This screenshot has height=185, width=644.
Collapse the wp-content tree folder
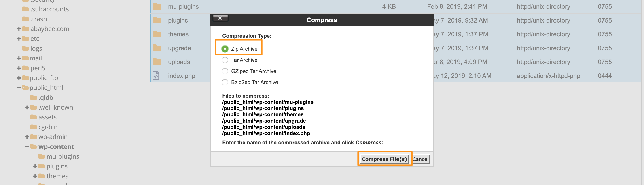pos(27,147)
